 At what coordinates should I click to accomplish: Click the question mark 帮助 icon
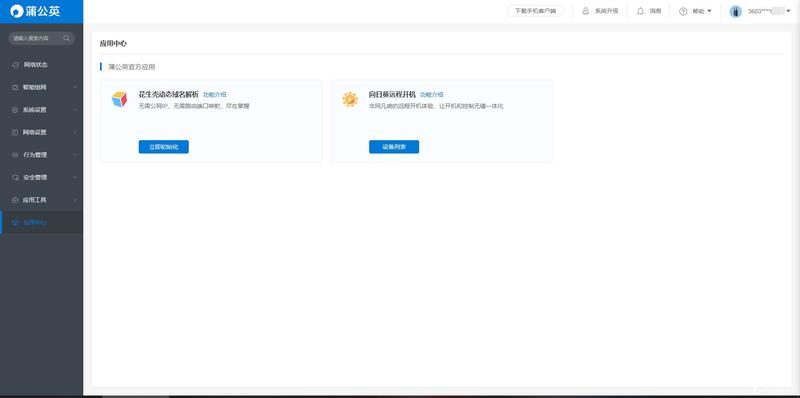(683, 11)
